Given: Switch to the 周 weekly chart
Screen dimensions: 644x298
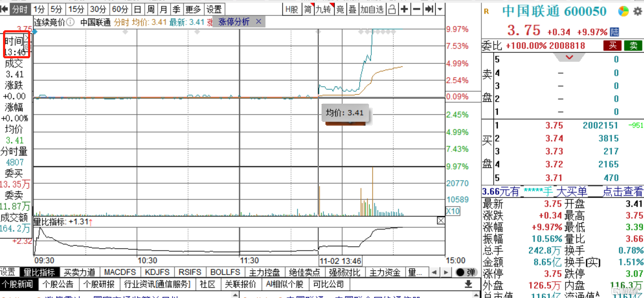Looking at the screenshot, I should pyautogui.click(x=150, y=9).
